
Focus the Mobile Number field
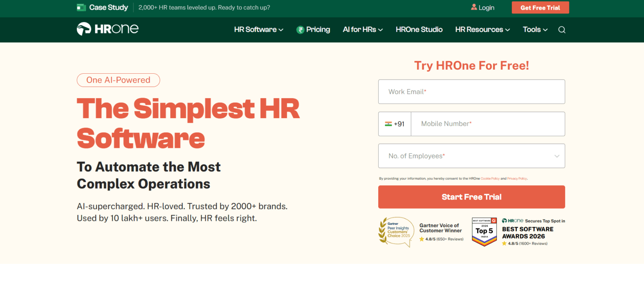coord(488,124)
